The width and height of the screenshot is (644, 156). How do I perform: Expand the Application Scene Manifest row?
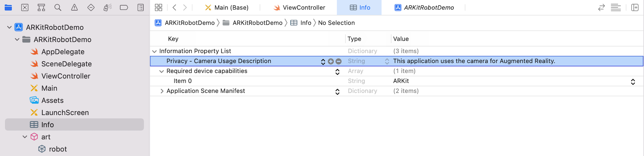[x=162, y=91]
